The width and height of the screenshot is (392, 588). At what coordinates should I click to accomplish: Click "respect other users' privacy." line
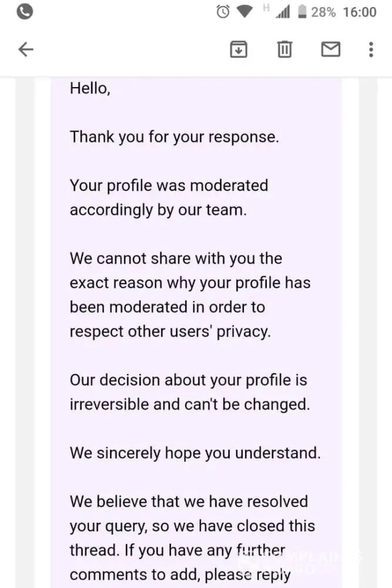point(170,331)
